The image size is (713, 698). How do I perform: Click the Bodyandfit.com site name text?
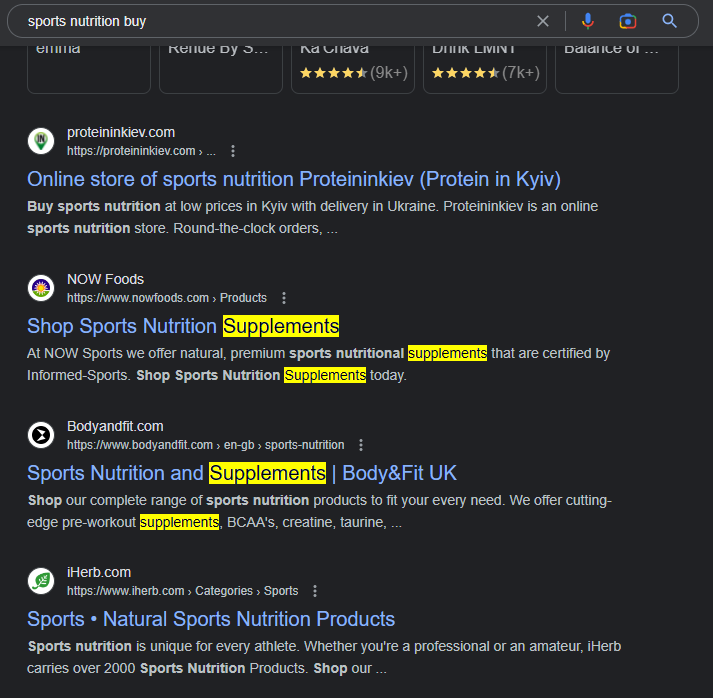(x=115, y=426)
